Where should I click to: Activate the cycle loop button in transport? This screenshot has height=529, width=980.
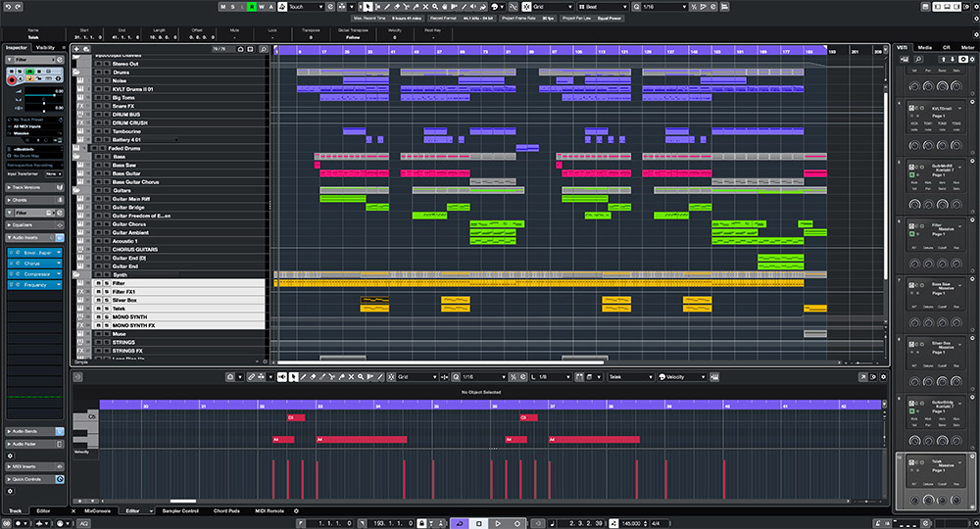462,523
